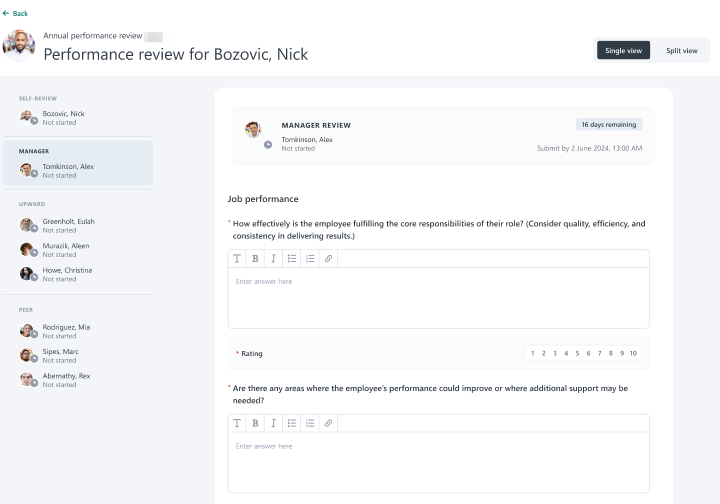This screenshot has width=720, height=504.
Task: Insert bulleted list in first editor
Action: [x=292, y=258]
